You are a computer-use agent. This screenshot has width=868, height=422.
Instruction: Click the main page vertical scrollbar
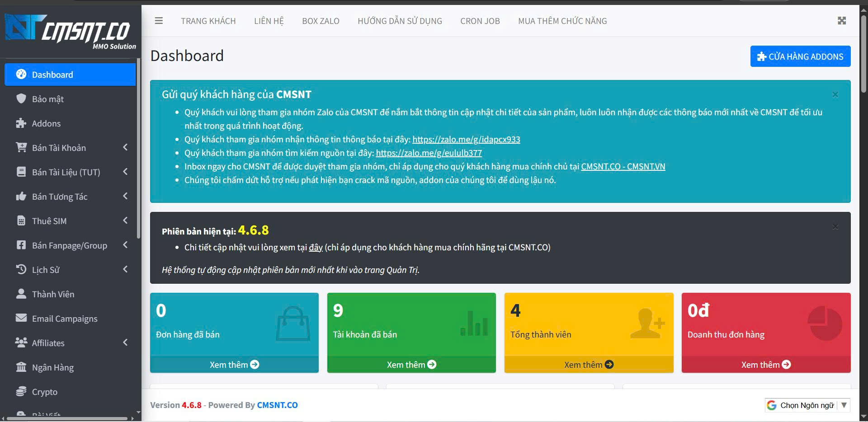tap(863, 54)
